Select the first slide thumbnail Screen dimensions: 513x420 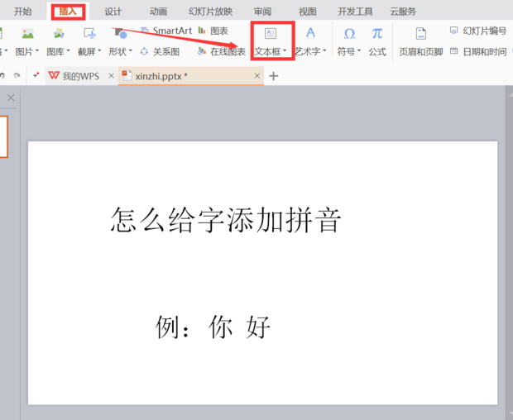click(x=3, y=136)
